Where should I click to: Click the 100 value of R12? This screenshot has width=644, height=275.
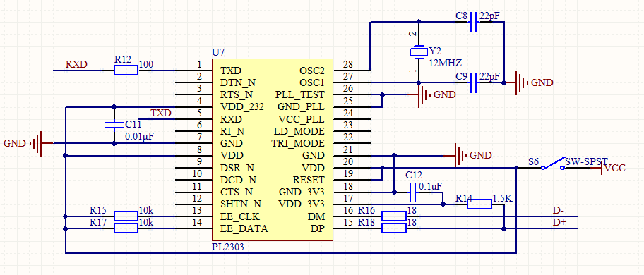click(x=146, y=64)
